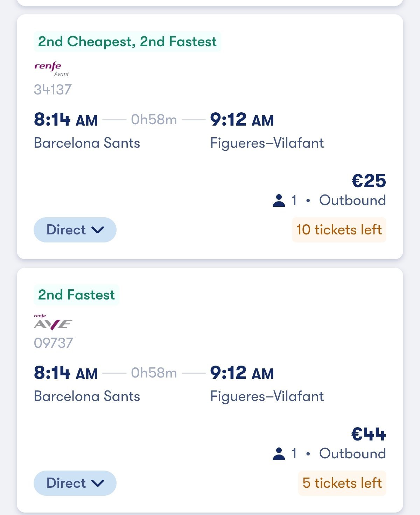Click passenger icon on €25 ticket

pyautogui.click(x=279, y=200)
